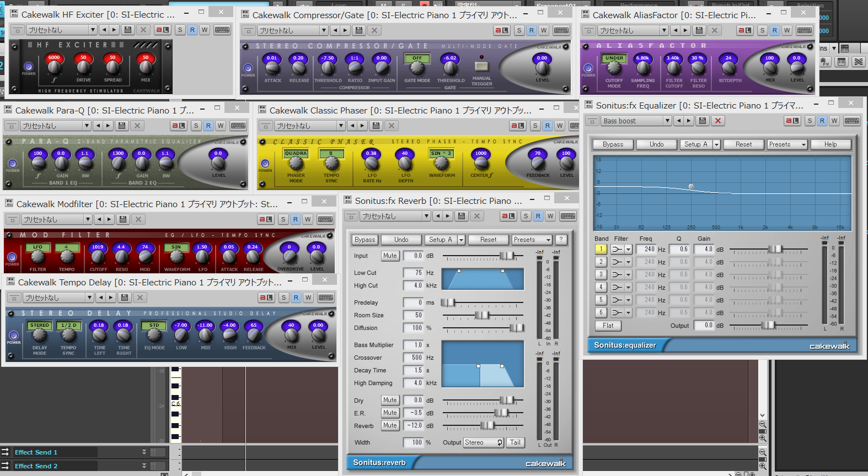The width and height of the screenshot is (868, 476).
Task: Click the Feedback knob in Classic Phaser
Action: [x=538, y=163]
